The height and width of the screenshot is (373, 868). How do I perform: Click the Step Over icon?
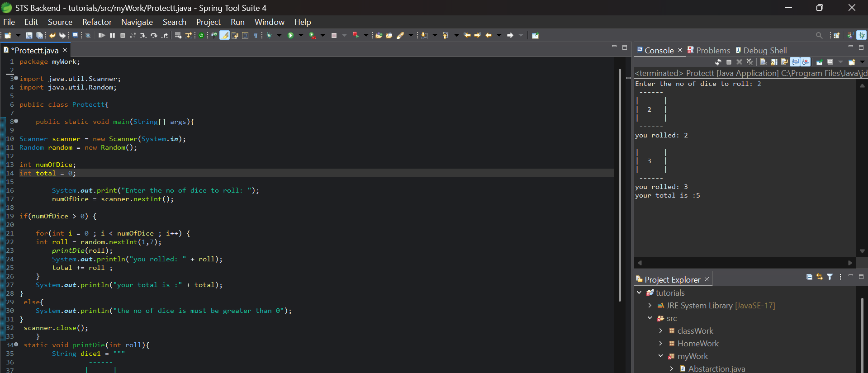[x=154, y=35]
